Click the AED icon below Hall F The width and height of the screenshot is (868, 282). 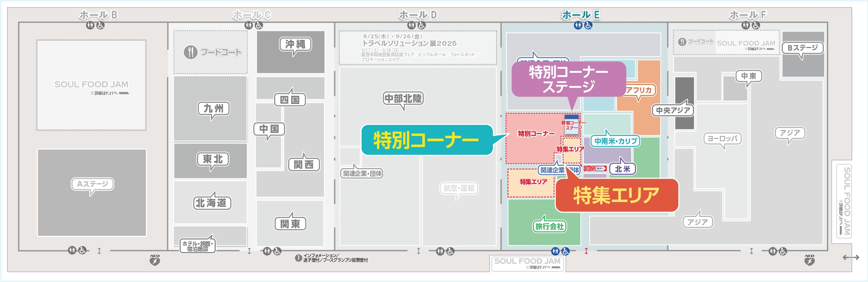(x=809, y=260)
